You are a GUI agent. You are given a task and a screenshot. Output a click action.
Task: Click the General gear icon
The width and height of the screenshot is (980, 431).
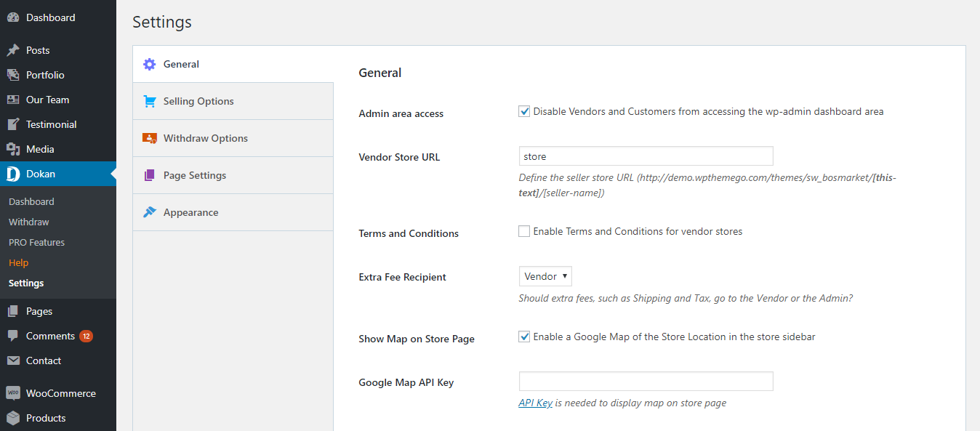(x=149, y=64)
